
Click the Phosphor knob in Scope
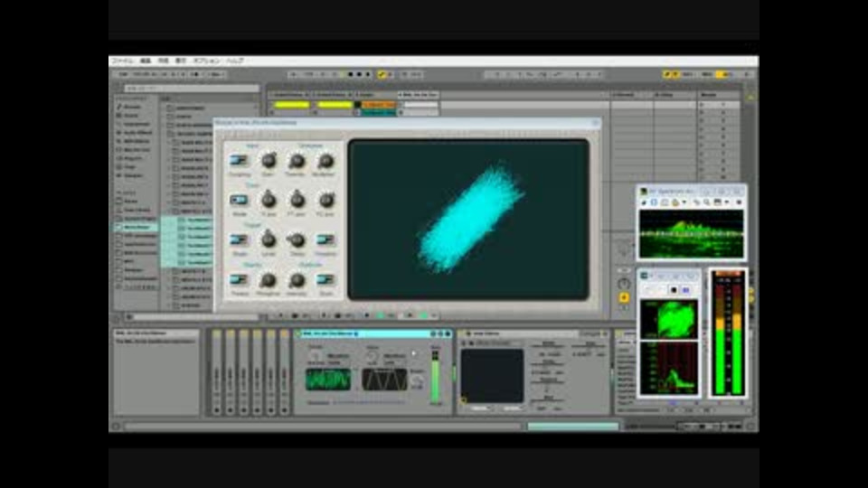click(269, 280)
